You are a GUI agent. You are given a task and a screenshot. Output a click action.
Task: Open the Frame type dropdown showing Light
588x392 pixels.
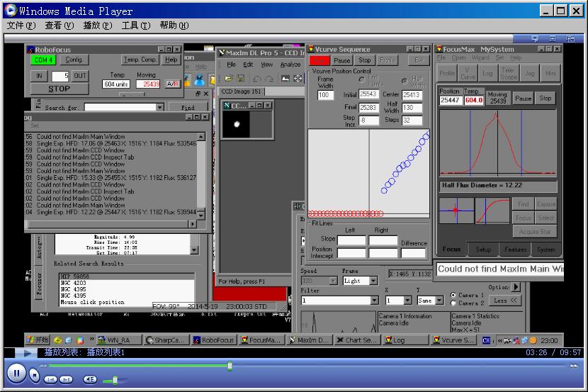(x=373, y=281)
